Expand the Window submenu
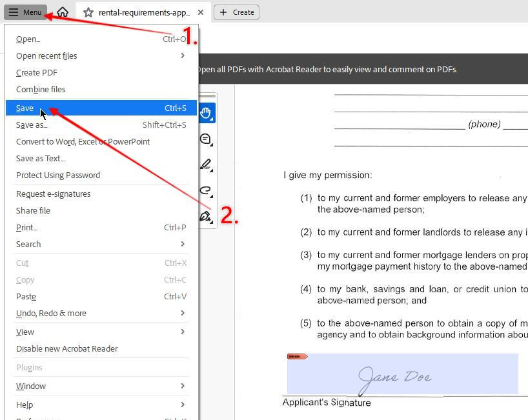The width and height of the screenshot is (528, 420). pos(101,386)
